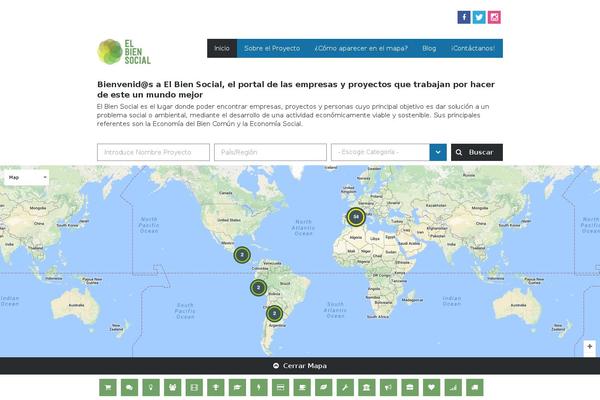Open the Map type dropdown on map

[26, 177]
